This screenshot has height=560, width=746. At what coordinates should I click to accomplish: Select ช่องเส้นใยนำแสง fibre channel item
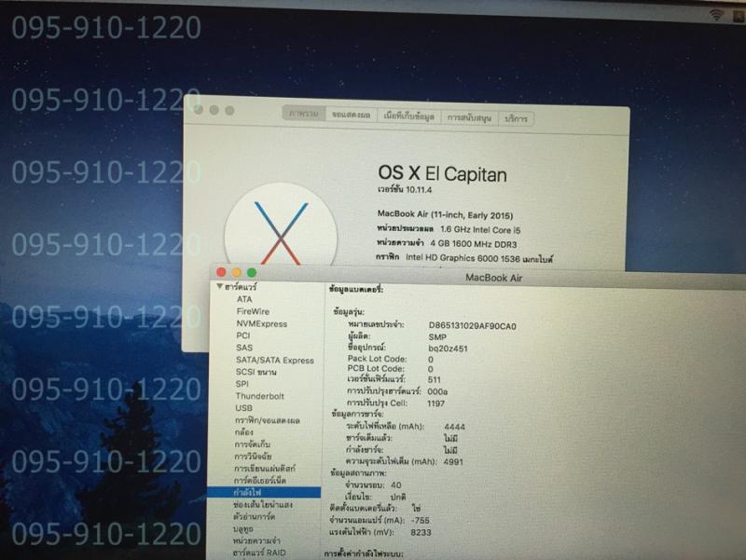pos(263,504)
